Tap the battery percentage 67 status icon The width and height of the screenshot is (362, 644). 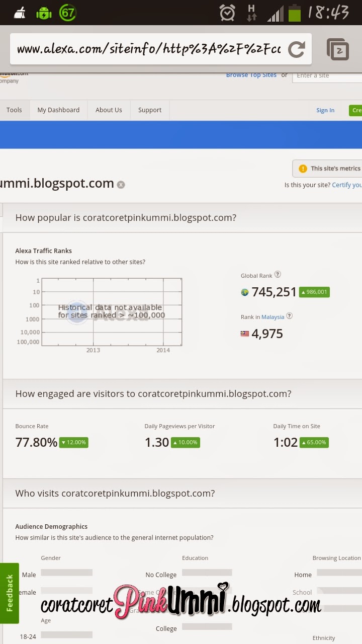pyautogui.click(x=67, y=13)
